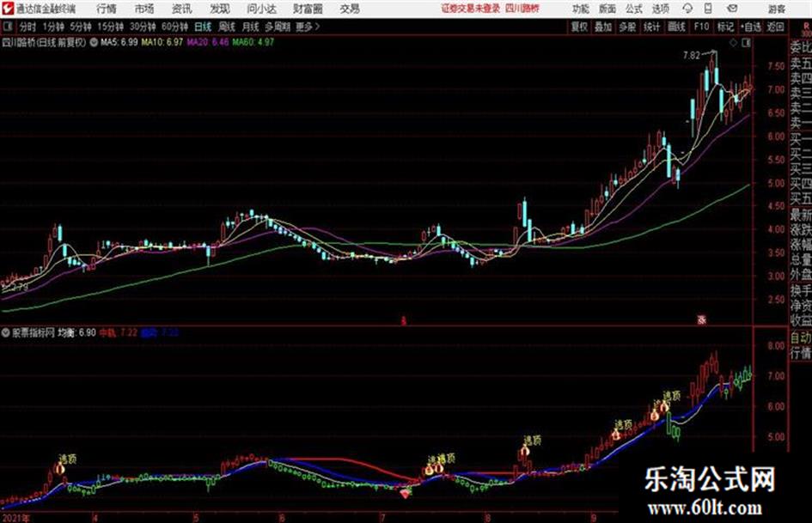Open the 选项 menu
Viewport: 812px width, 523px height.
[x=660, y=9]
